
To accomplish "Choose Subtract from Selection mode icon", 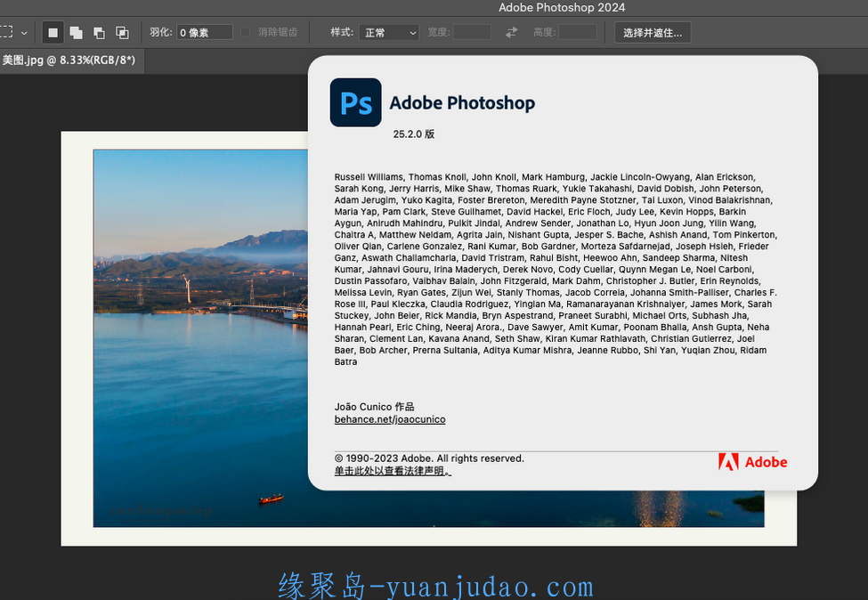I will click(99, 33).
